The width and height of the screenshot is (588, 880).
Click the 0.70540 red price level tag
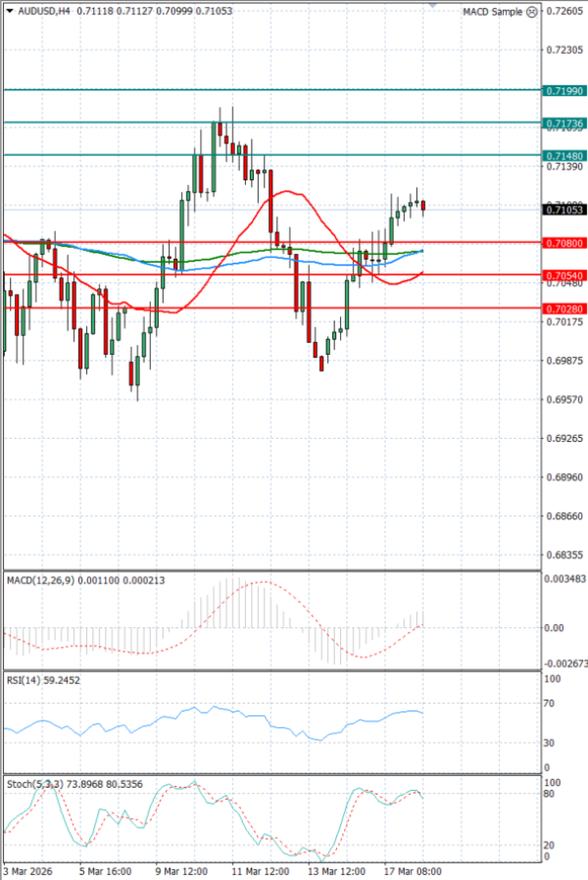[564, 276]
